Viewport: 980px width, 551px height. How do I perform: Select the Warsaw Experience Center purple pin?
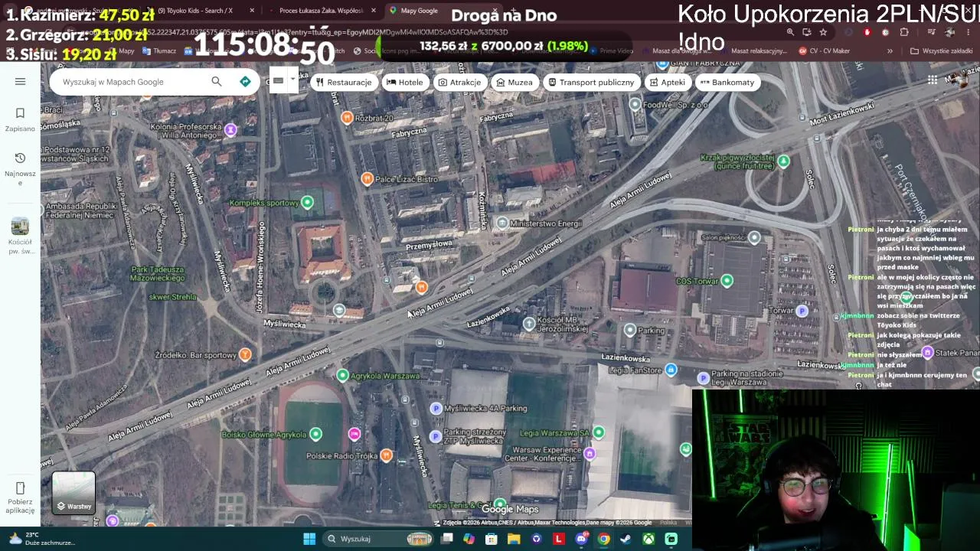(590, 453)
